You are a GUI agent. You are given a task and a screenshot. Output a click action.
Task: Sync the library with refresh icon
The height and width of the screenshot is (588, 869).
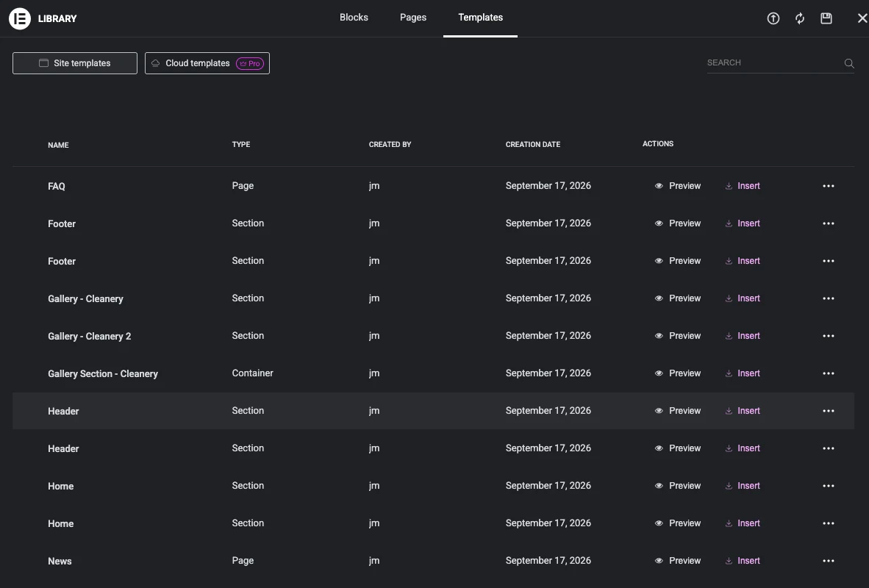800,18
